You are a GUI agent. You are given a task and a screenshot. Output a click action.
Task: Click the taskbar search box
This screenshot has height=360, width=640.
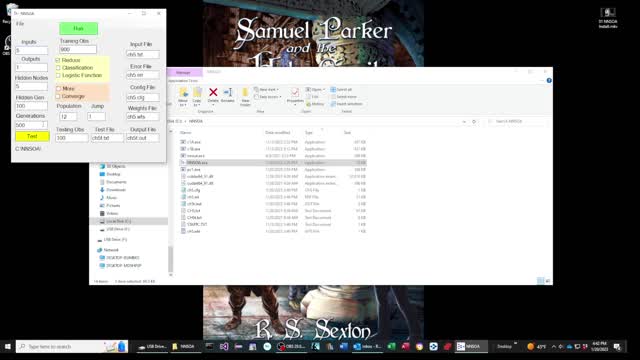(x=72, y=347)
